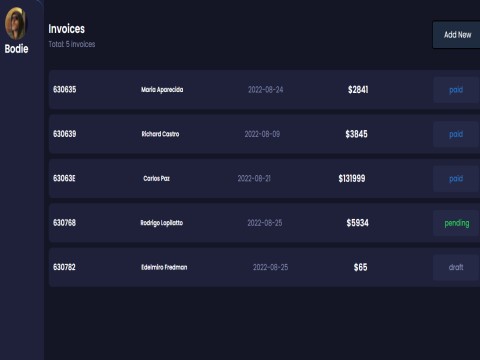
Task: Click the Bodie username label
Action: pos(16,49)
